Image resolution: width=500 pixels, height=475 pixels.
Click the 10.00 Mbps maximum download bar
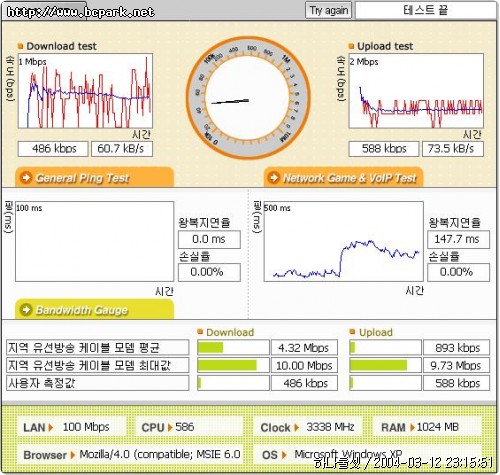pos(233,365)
